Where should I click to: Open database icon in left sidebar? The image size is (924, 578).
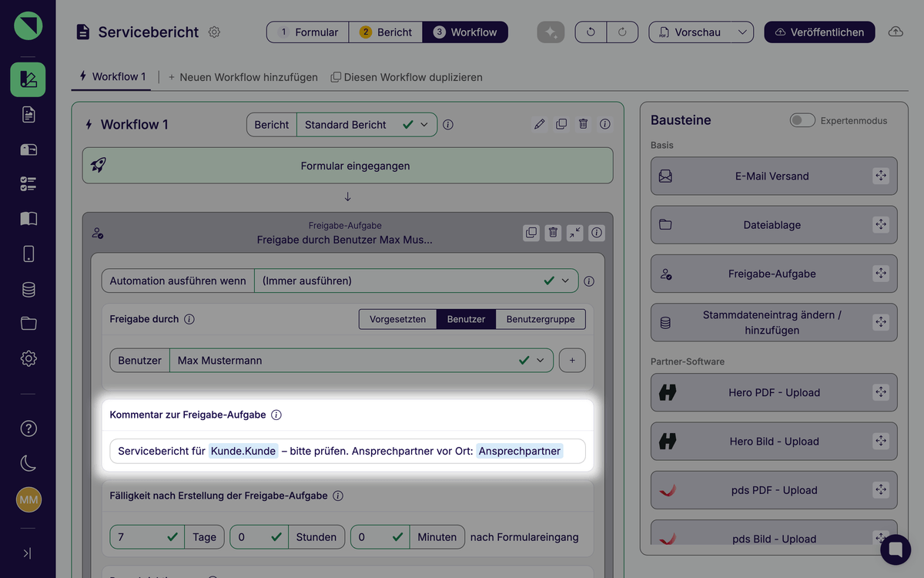[28, 289]
